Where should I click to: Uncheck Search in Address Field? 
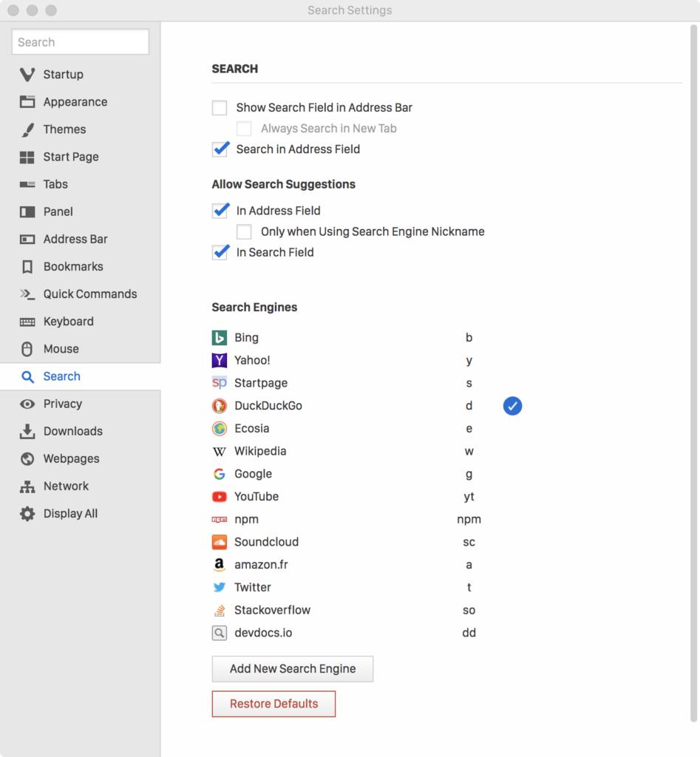pyautogui.click(x=220, y=149)
